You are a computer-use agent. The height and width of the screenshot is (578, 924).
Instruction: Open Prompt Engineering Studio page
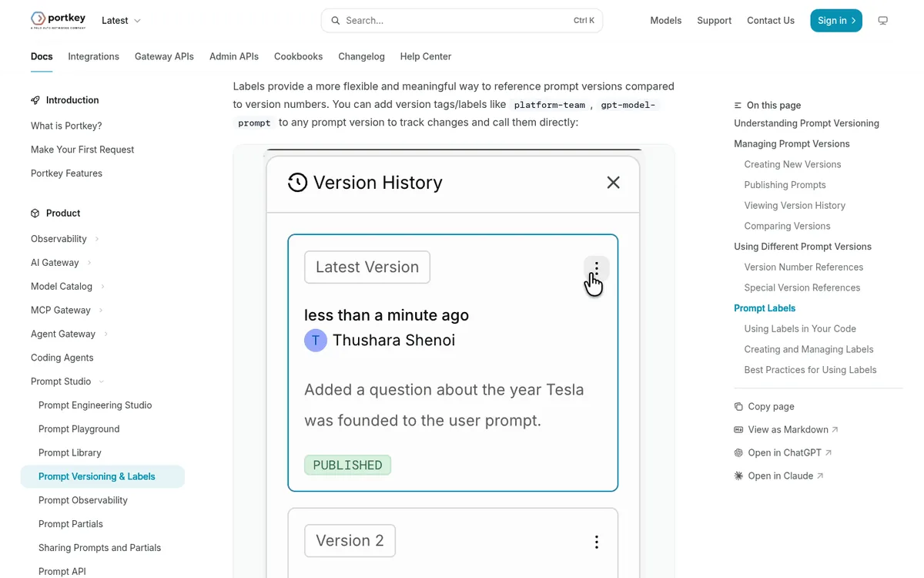click(x=95, y=405)
